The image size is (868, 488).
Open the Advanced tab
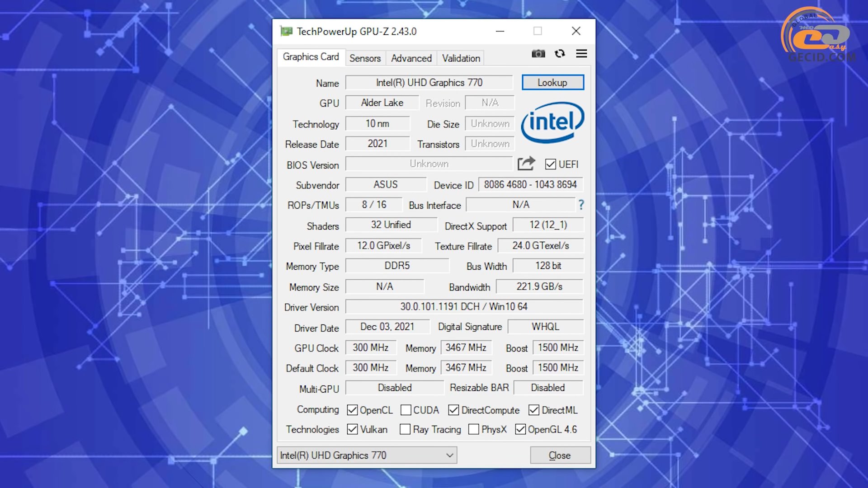[411, 58]
